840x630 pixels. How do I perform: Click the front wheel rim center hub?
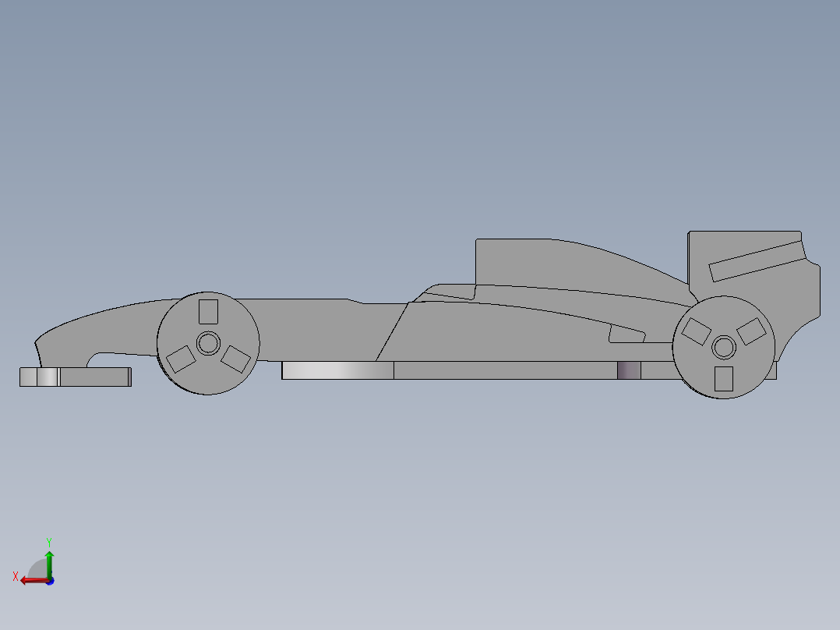point(207,341)
